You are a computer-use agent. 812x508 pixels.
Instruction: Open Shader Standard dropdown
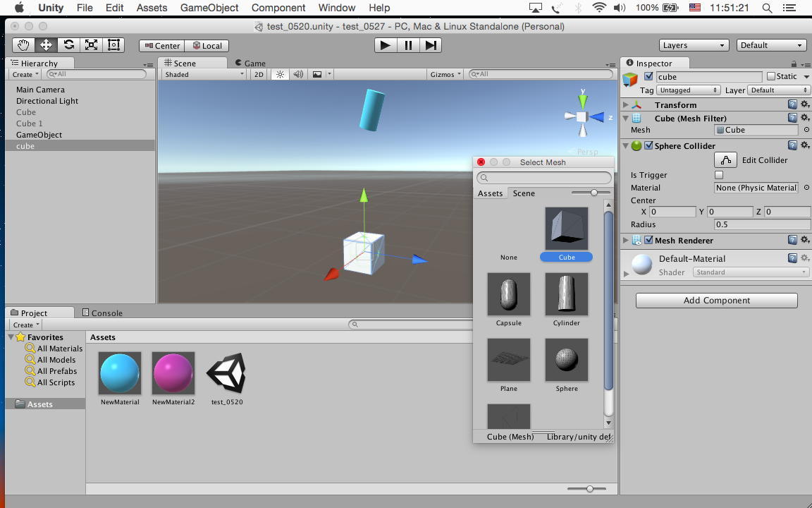coord(751,272)
